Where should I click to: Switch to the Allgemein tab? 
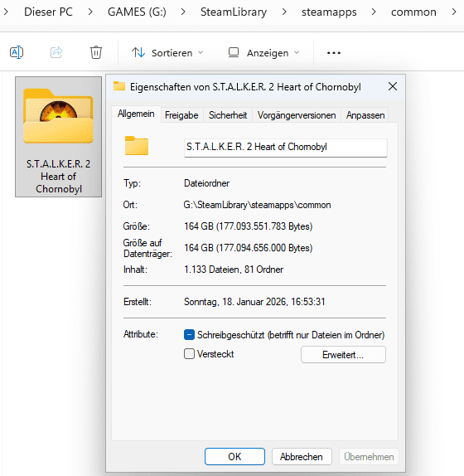(136, 114)
